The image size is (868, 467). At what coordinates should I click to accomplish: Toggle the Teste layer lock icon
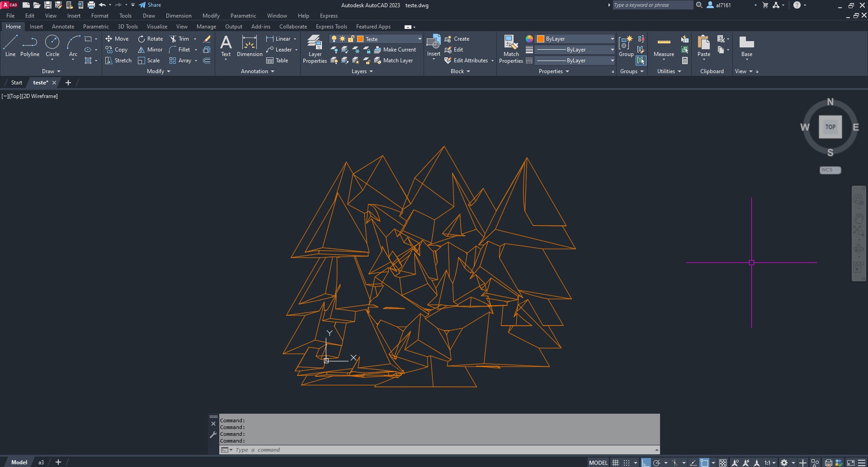click(x=351, y=39)
